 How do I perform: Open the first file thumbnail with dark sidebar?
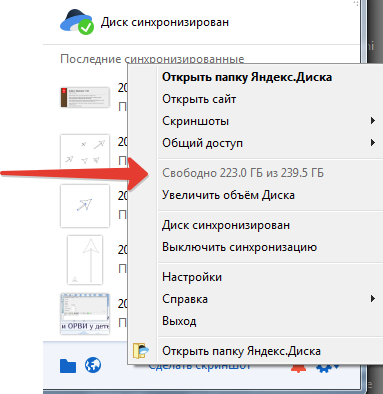[x=85, y=97]
